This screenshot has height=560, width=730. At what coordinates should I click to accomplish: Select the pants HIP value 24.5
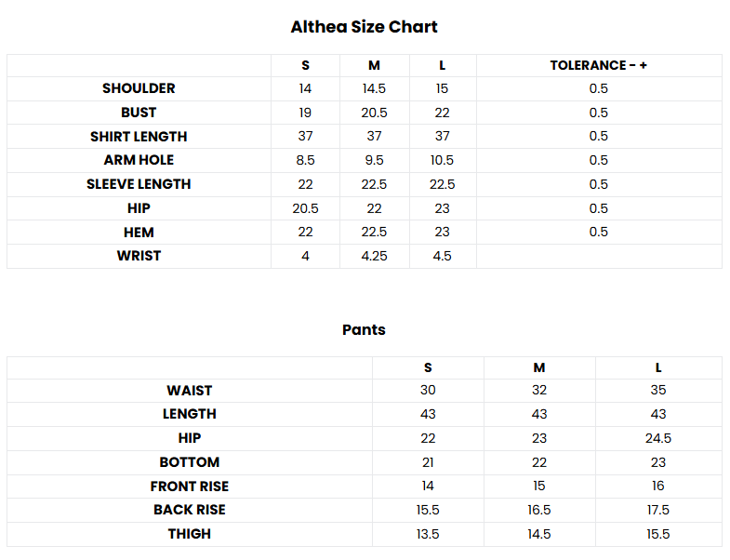658,438
